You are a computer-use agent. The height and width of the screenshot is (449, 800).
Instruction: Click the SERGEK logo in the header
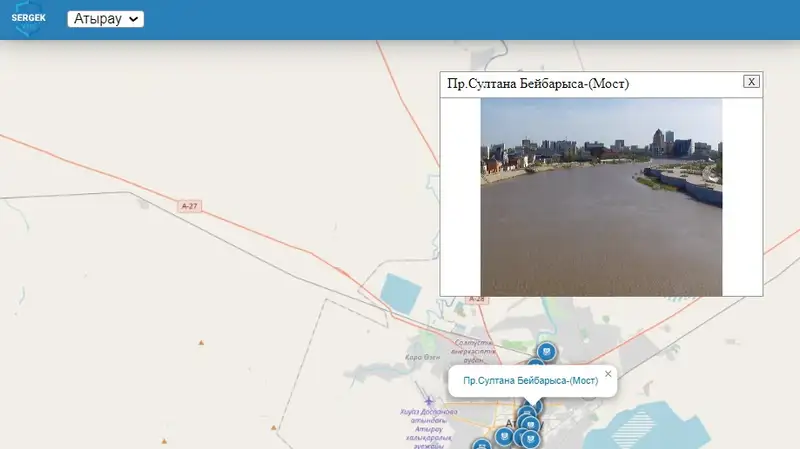(x=29, y=18)
